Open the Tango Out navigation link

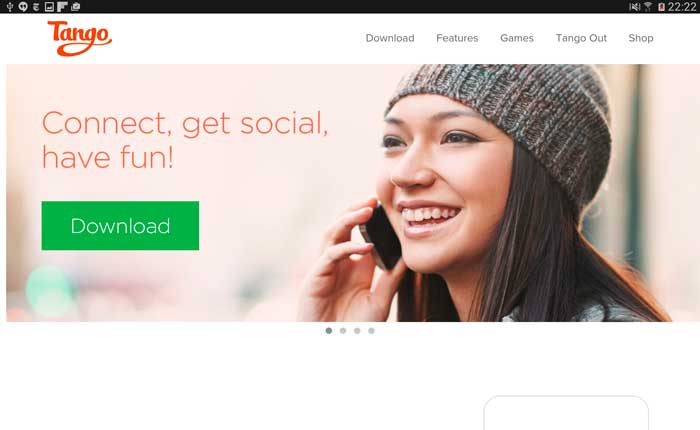click(581, 38)
